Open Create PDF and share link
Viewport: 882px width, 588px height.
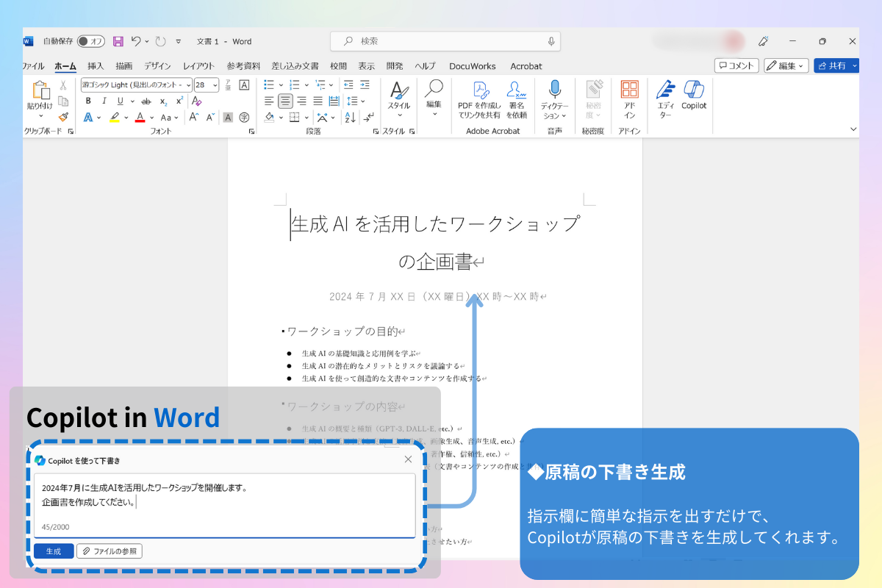(x=479, y=99)
